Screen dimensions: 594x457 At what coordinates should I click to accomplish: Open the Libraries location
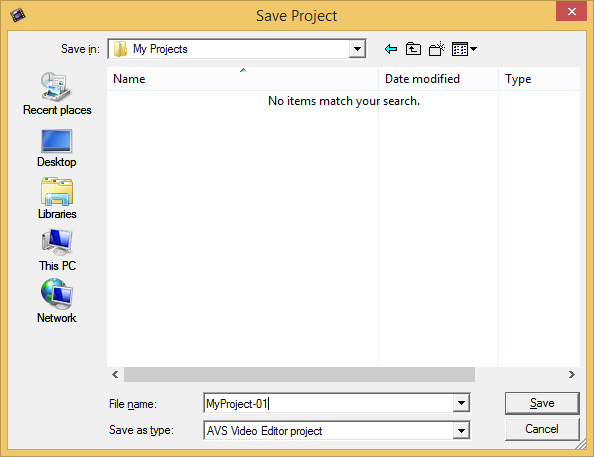(57, 199)
